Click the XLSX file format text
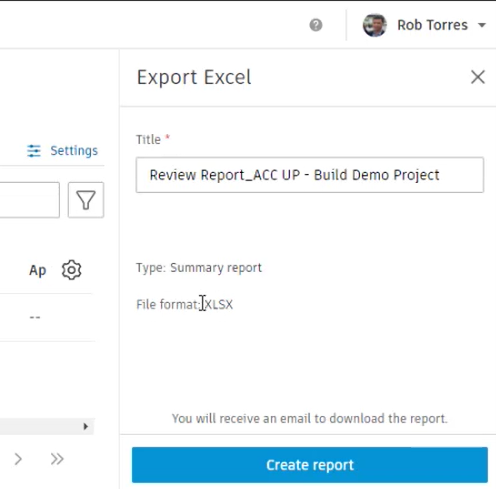The width and height of the screenshot is (496, 489). click(219, 304)
